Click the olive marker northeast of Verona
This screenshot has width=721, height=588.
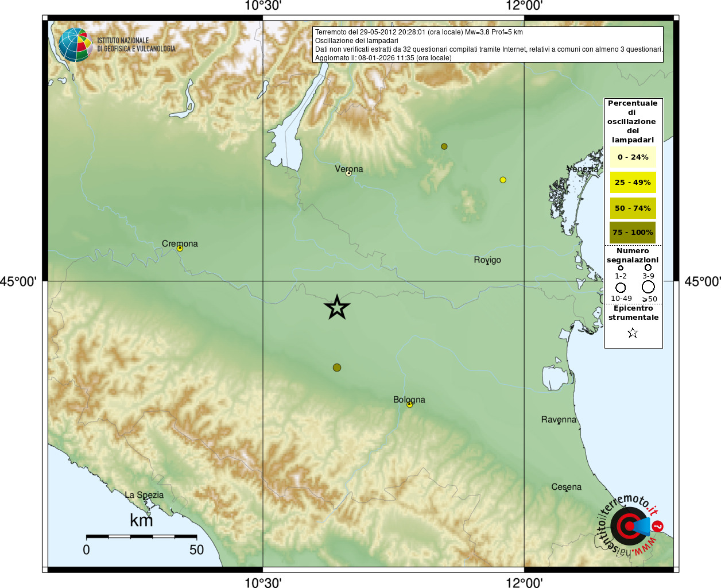pos(444,146)
